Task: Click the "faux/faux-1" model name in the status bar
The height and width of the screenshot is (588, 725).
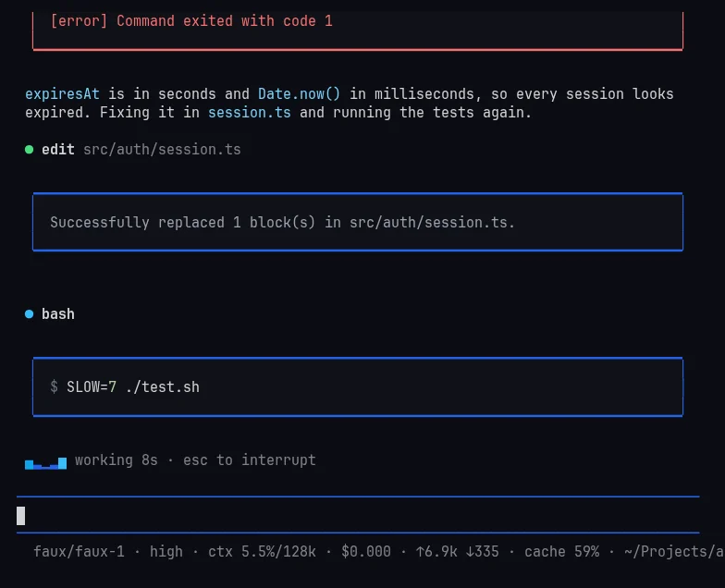Action: pyautogui.click(x=80, y=552)
